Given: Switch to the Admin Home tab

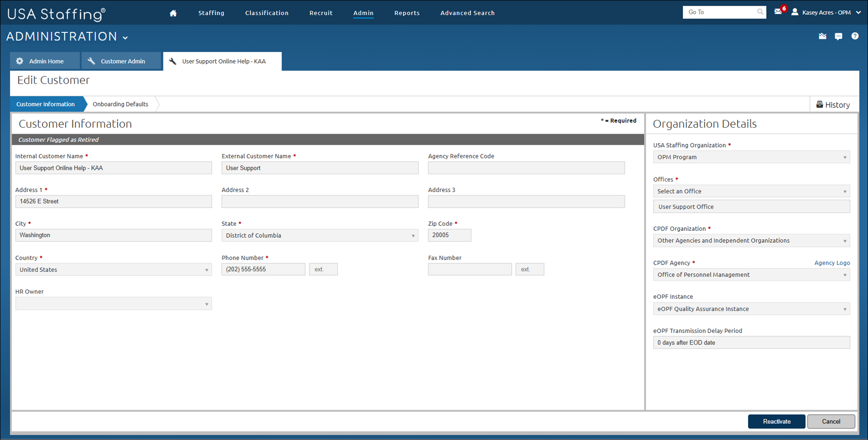Looking at the screenshot, I should 45,61.
